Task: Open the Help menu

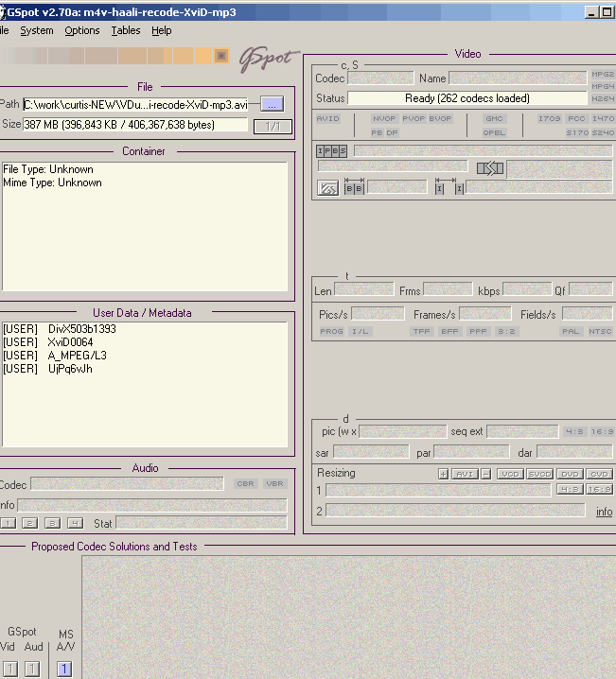Action: 162,31
